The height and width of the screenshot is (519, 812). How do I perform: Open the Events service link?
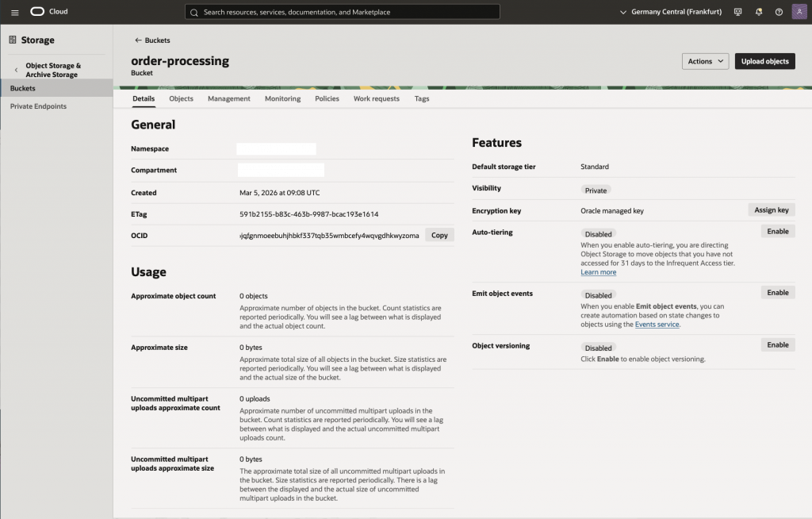pyautogui.click(x=657, y=325)
